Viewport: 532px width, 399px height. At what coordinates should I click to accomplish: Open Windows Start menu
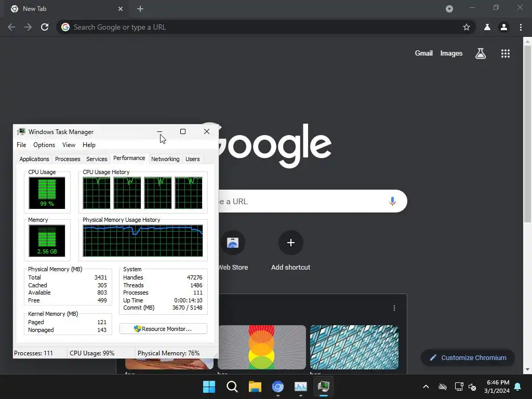tap(209, 387)
